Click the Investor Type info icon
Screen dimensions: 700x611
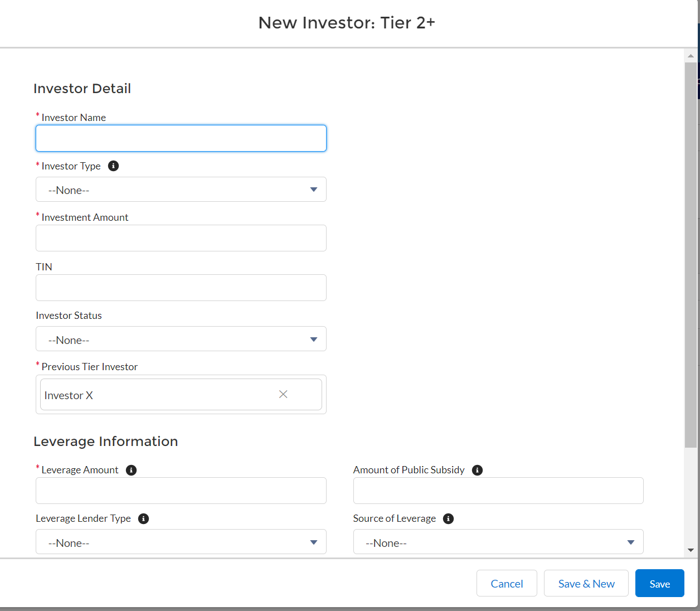(x=113, y=166)
